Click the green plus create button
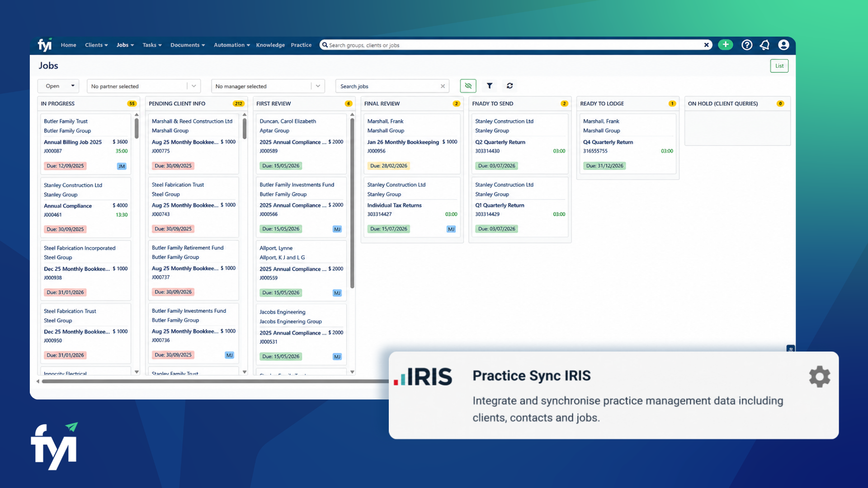 [726, 45]
